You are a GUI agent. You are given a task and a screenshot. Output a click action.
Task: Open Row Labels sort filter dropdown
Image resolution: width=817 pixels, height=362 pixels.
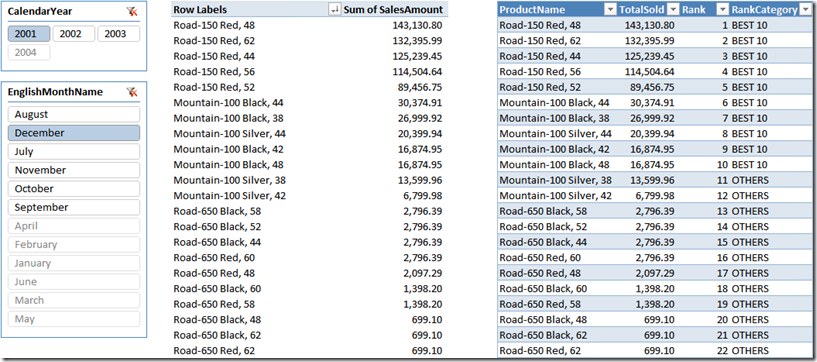tap(335, 9)
